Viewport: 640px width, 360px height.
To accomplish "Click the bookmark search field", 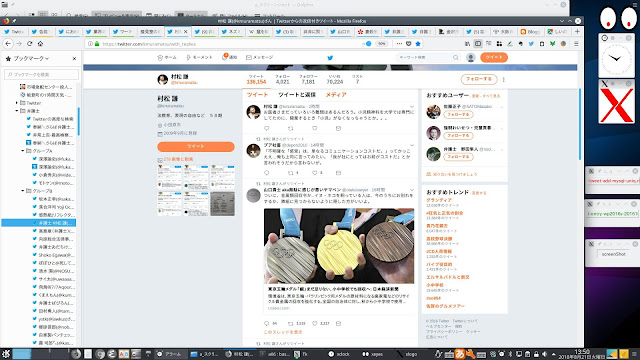I will point(41,74).
